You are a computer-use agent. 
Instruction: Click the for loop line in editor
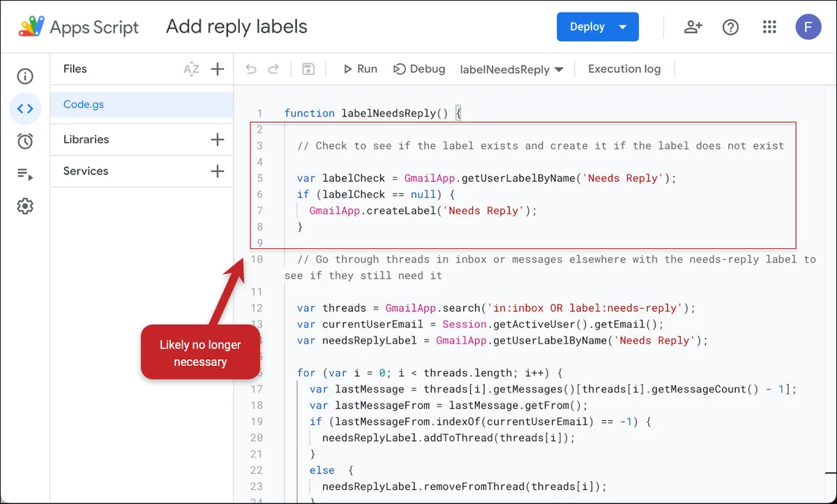(x=430, y=373)
